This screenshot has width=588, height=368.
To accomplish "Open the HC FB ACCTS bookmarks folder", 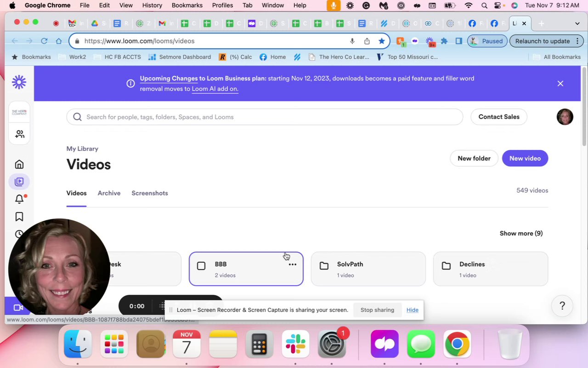I will 117,57.
